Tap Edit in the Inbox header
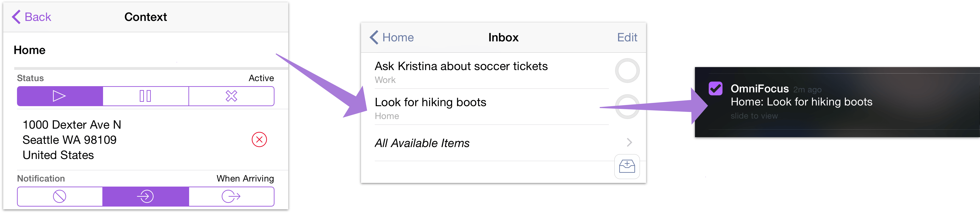The height and width of the screenshot is (213, 980). (x=627, y=37)
